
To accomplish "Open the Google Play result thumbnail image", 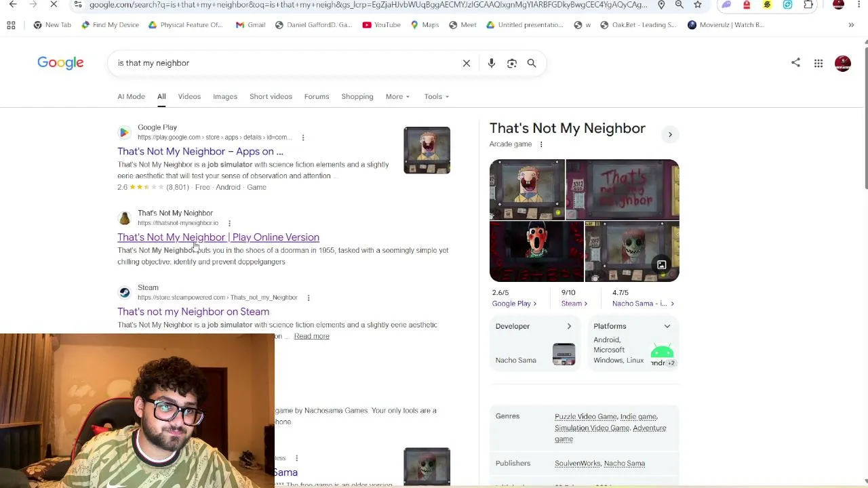I will point(427,150).
